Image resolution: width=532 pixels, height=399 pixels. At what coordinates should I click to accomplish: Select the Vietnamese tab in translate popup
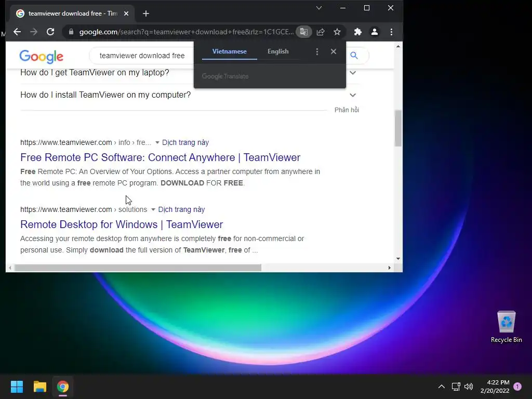229,51
